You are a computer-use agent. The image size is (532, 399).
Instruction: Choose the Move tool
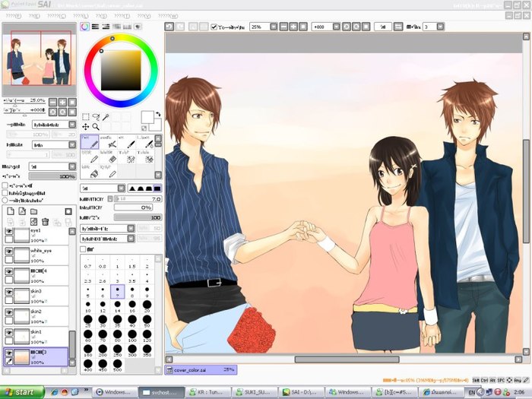tap(86, 127)
